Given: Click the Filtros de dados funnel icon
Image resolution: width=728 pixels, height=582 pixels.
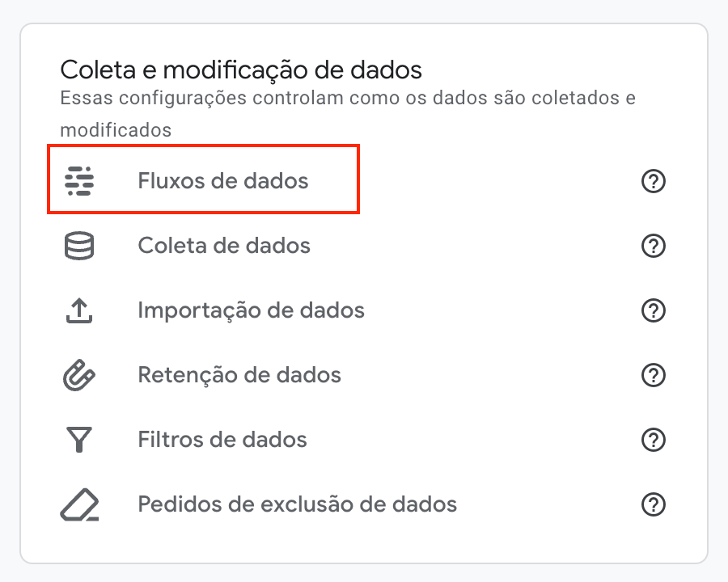Looking at the screenshot, I should pyautogui.click(x=79, y=441).
